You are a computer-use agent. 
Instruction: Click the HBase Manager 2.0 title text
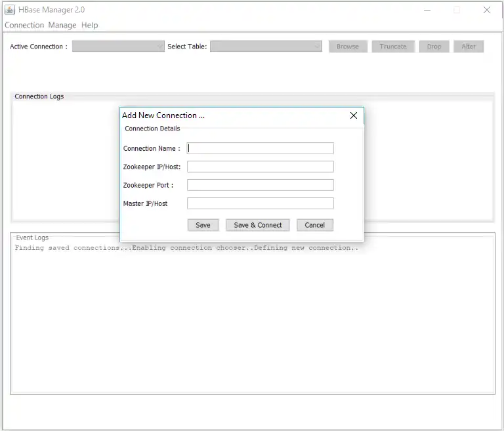tap(51, 10)
